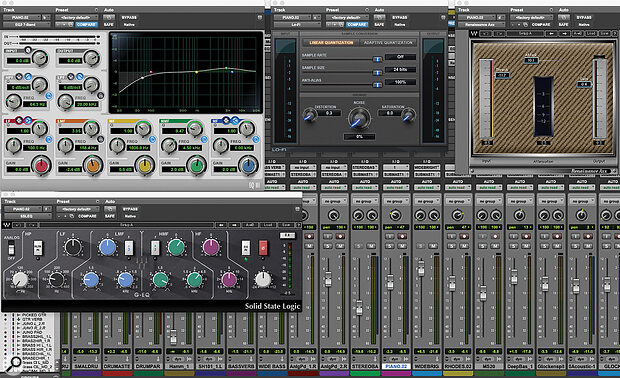
Task: Click the red LF gain knob in EQ3
Action: [x=41, y=165]
